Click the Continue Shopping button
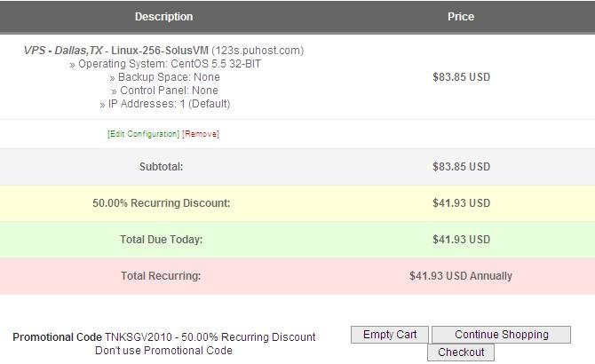Viewport: 595px width, 364px height. (501, 335)
